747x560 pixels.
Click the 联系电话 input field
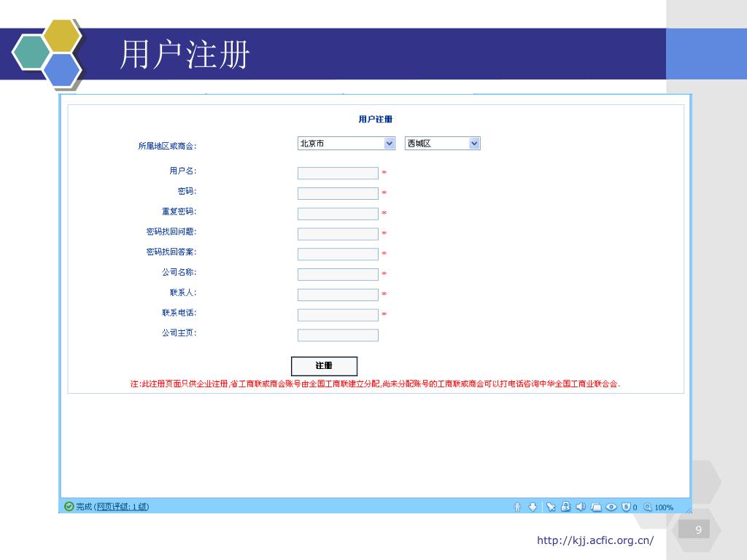point(338,315)
